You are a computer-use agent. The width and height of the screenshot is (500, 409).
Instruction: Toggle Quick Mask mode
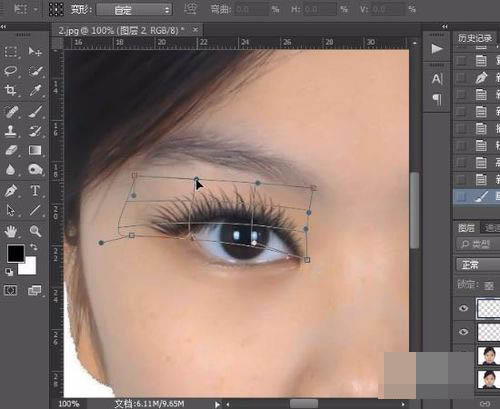click(10, 290)
